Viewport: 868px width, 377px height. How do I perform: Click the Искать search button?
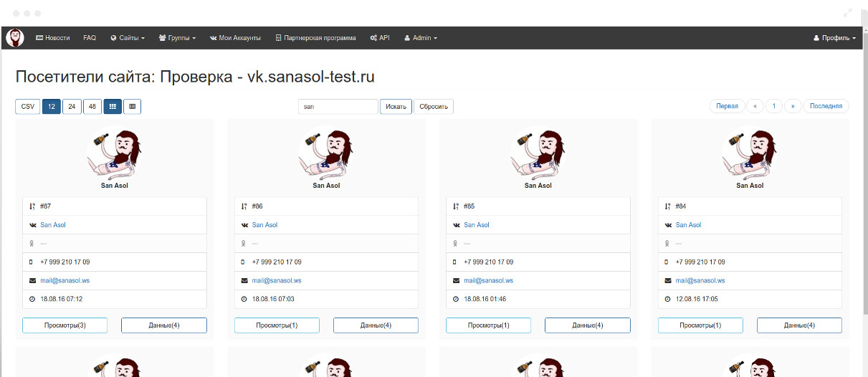[x=396, y=107]
